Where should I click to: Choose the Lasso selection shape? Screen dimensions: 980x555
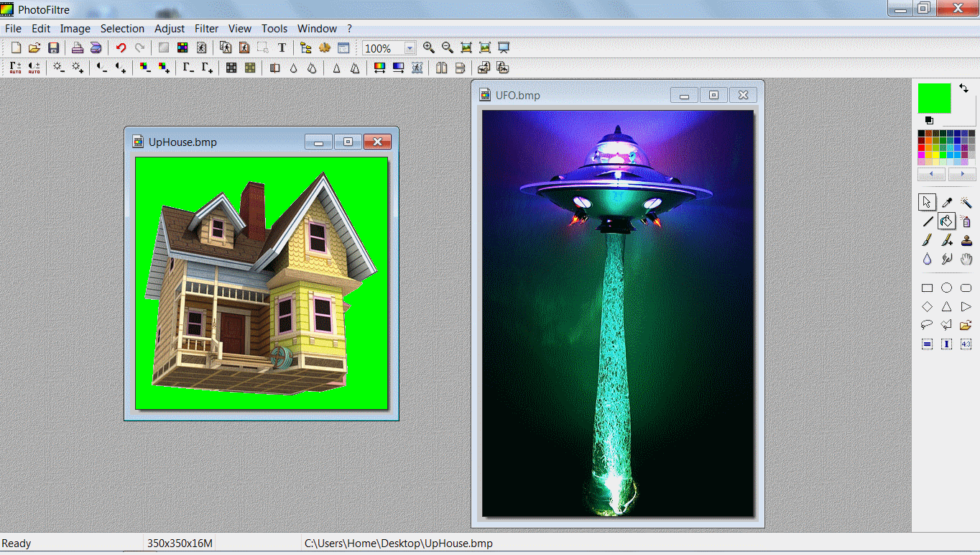click(928, 325)
